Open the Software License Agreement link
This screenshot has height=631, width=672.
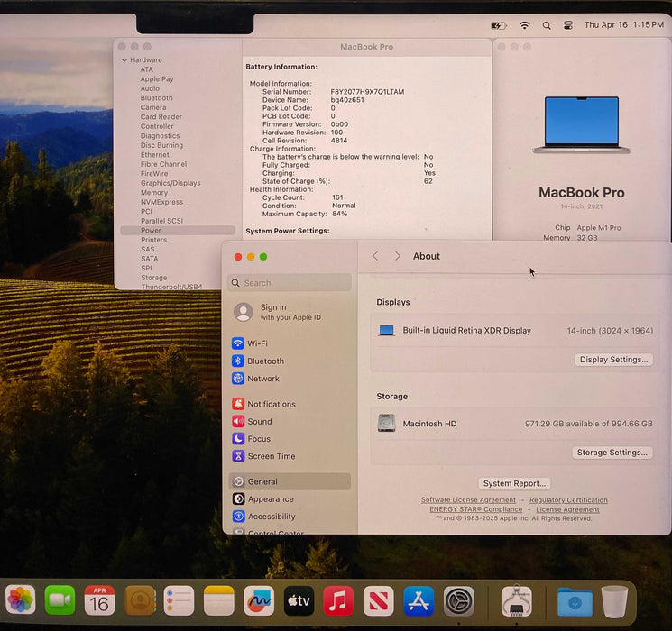(x=468, y=500)
